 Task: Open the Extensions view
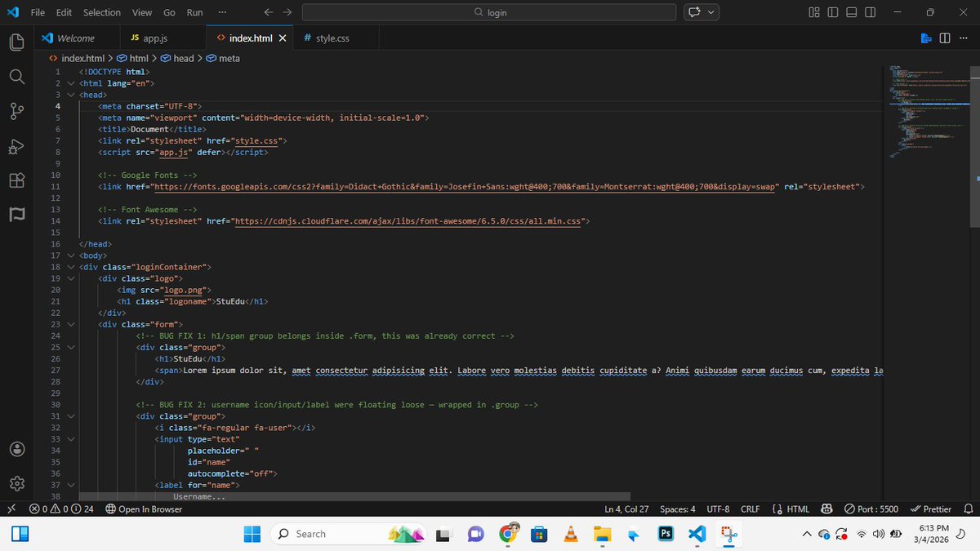click(18, 180)
